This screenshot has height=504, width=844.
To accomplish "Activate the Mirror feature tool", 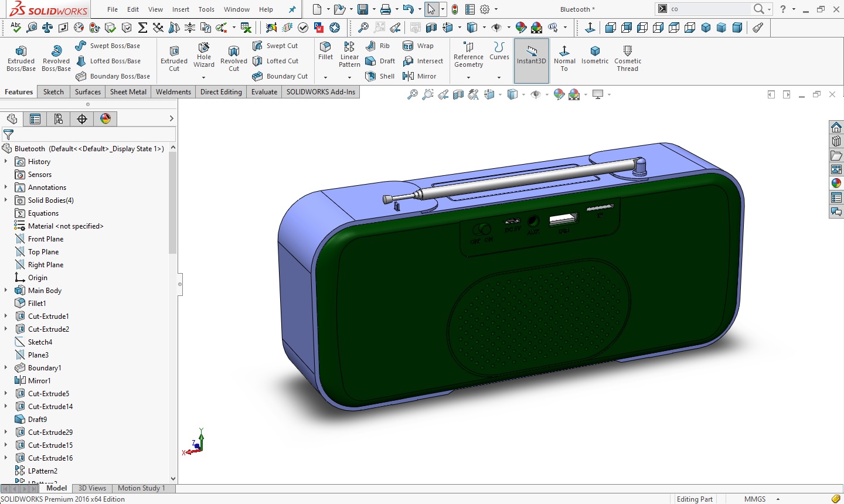I will point(420,76).
